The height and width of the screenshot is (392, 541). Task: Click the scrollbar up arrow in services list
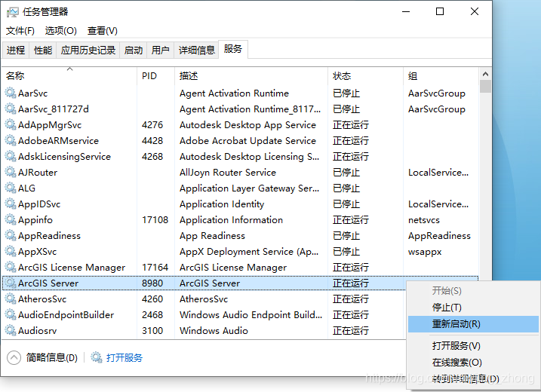coord(485,74)
